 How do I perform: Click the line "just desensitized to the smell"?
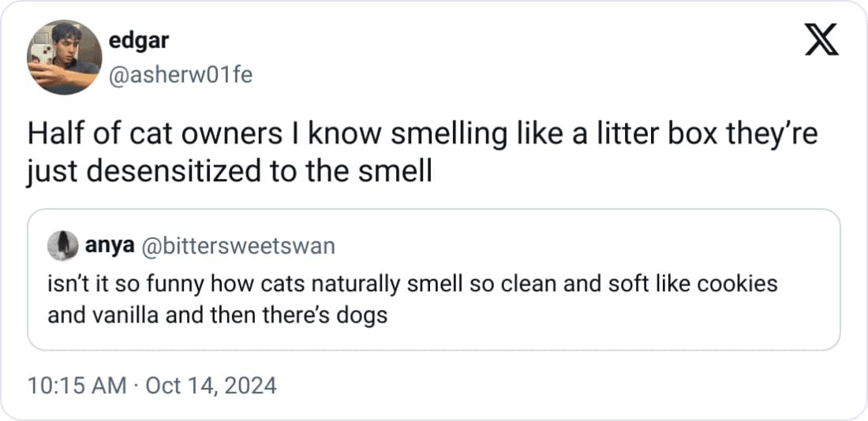click(230, 170)
